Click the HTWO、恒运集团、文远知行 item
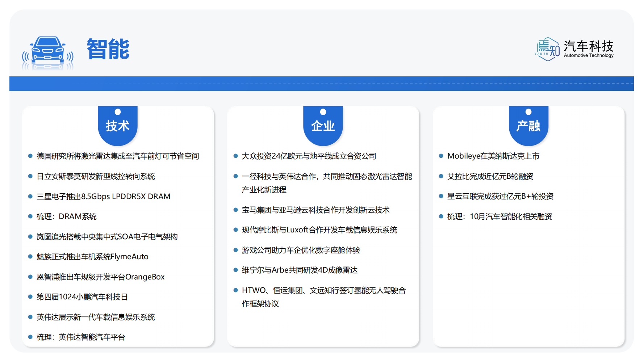This screenshot has width=644, height=362. 324,297
